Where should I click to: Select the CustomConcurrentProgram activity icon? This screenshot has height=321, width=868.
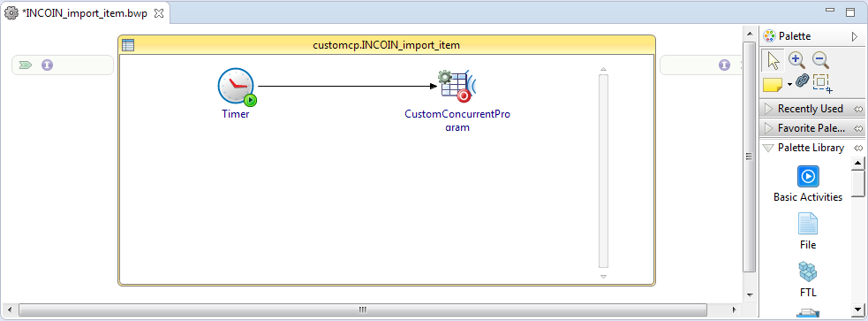coord(457,87)
